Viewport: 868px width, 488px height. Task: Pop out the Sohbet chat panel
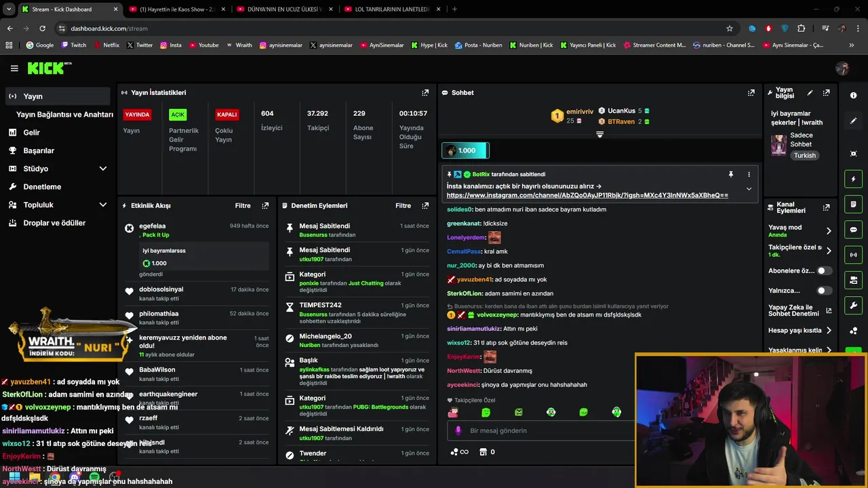751,92
